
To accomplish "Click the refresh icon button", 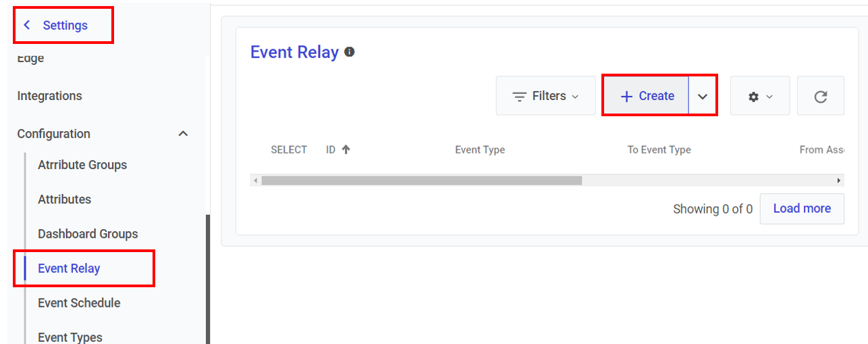I will click(820, 97).
